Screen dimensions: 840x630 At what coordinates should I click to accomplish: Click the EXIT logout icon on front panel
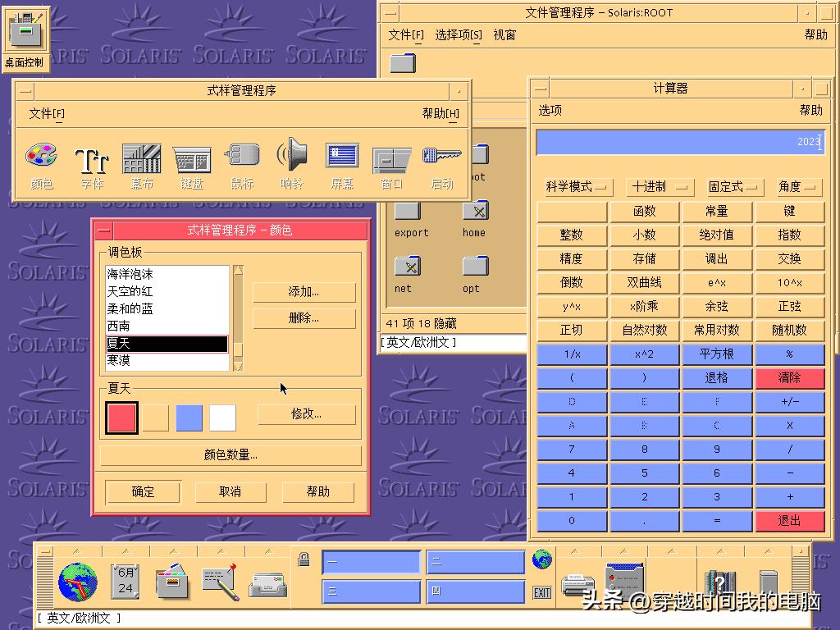pyautogui.click(x=542, y=592)
